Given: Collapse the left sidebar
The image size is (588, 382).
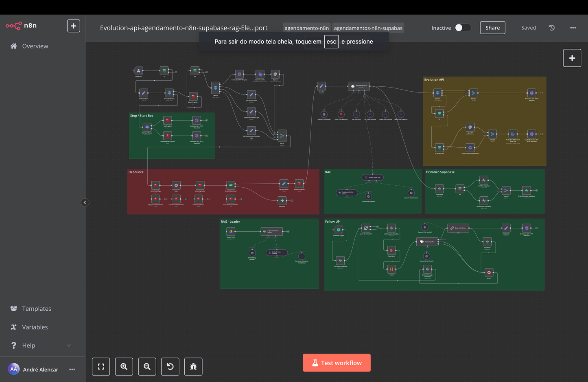Looking at the screenshot, I should coord(85,202).
